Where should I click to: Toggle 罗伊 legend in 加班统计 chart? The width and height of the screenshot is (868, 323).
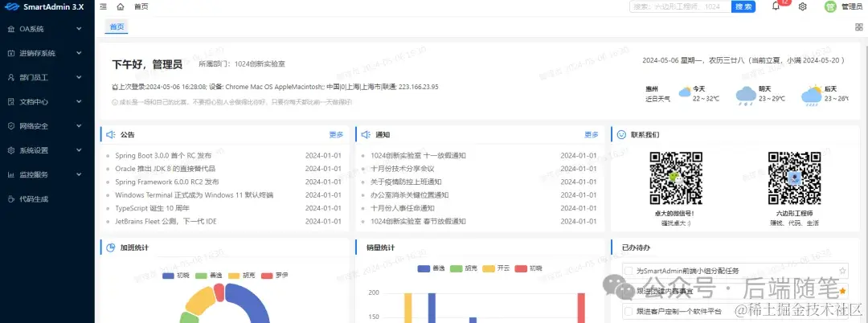(274, 275)
